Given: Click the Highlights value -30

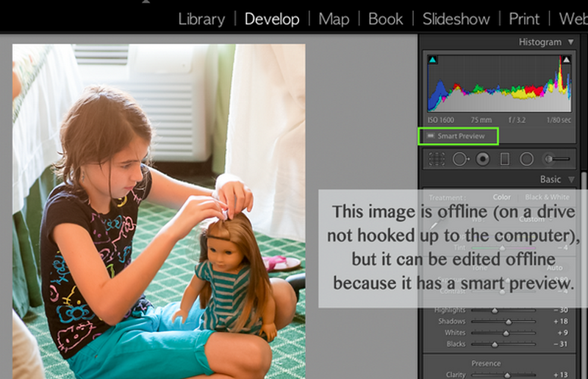Looking at the screenshot, I should [x=561, y=311].
